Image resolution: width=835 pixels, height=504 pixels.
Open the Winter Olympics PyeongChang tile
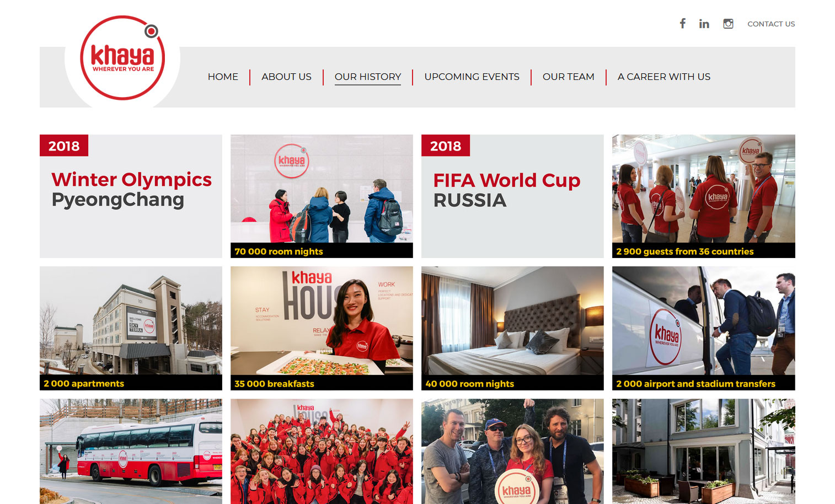click(x=131, y=196)
